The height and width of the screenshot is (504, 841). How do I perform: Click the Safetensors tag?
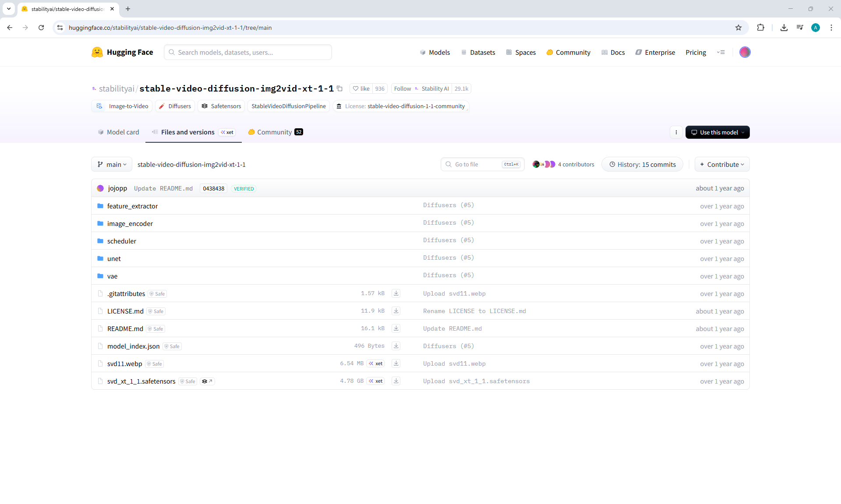pos(221,106)
